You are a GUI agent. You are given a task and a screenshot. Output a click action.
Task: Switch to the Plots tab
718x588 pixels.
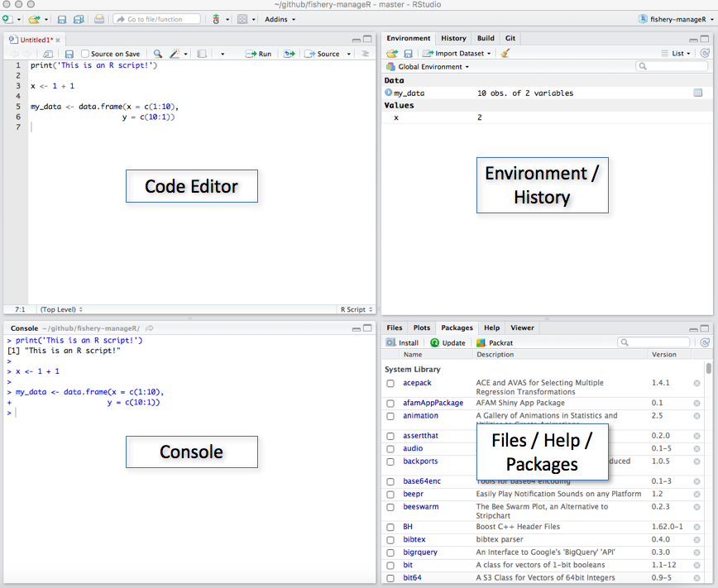pyautogui.click(x=421, y=327)
